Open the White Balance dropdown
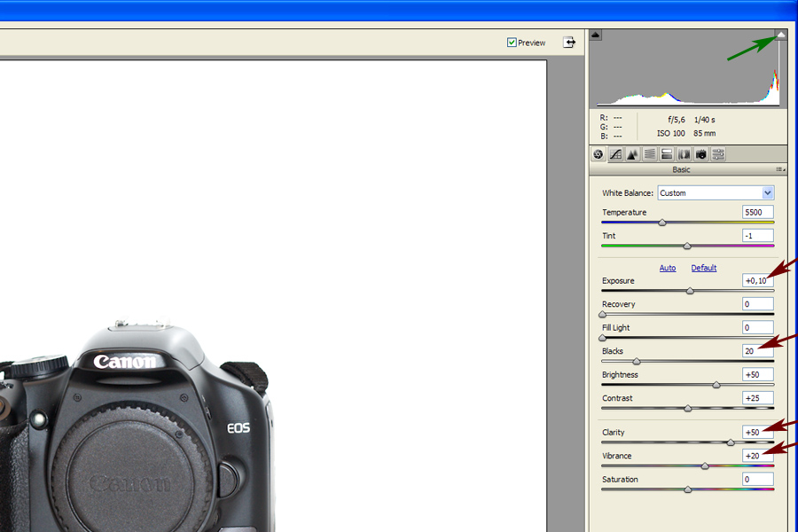798x532 pixels. 716,193
